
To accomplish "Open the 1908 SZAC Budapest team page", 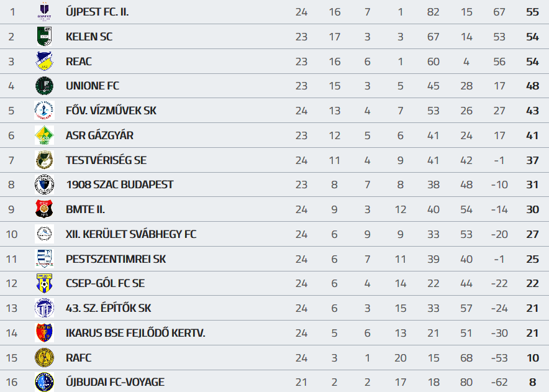I will pyautogui.click(x=119, y=185).
